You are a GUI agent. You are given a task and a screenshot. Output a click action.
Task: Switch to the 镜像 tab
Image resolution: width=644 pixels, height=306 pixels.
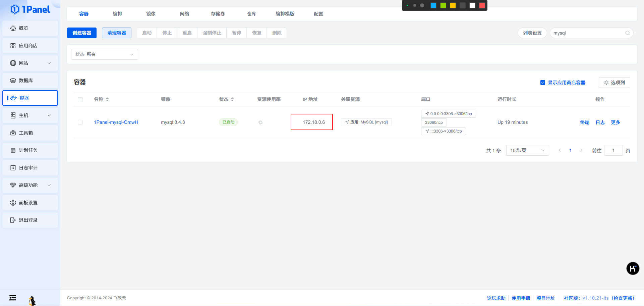(151, 14)
